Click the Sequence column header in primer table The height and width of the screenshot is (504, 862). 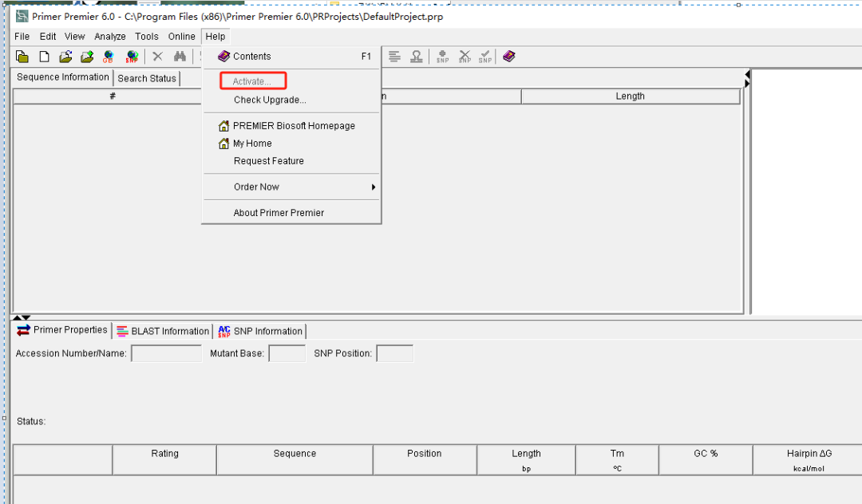[295, 459]
